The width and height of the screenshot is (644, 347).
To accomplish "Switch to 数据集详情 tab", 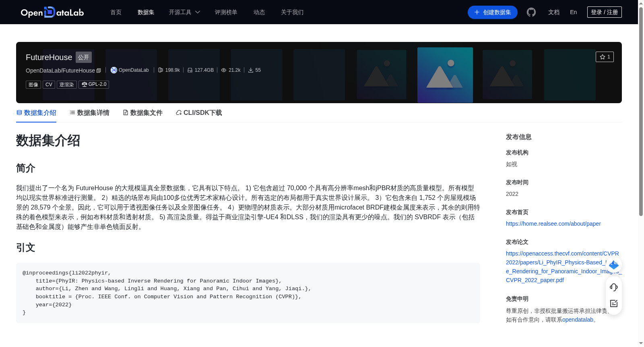I will [89, 113].
